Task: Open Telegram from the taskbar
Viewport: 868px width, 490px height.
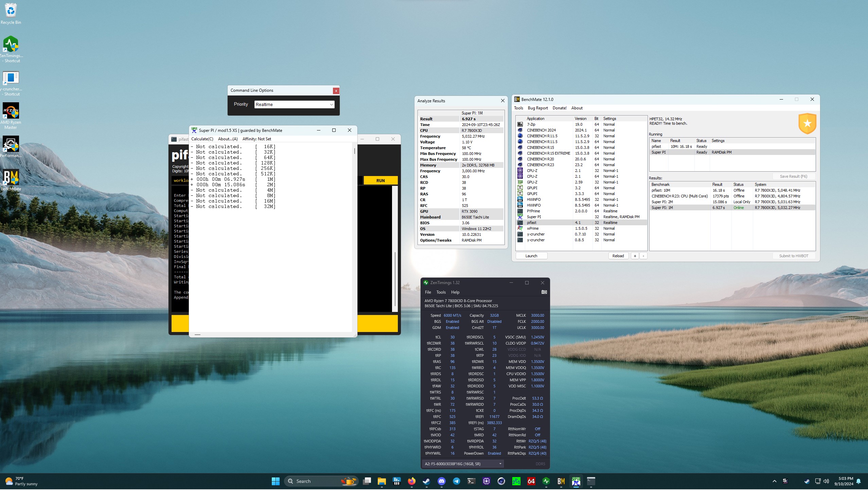Action: click(x=457, y=482)
